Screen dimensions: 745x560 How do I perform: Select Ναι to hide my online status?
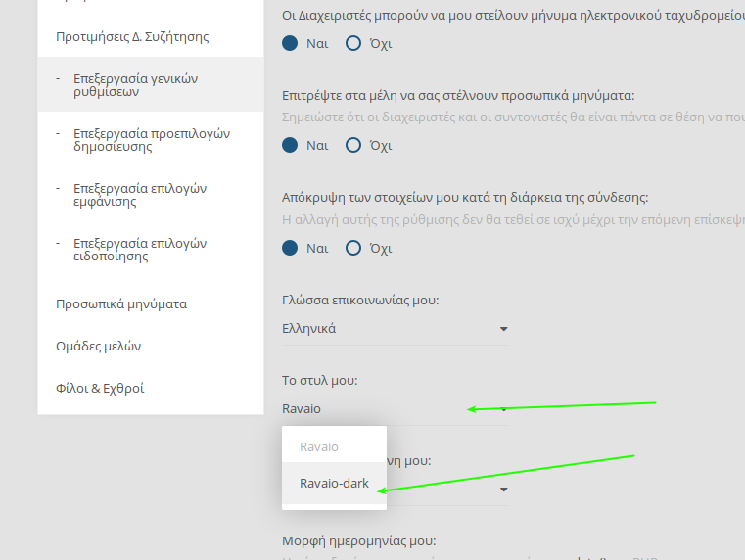click(290, 248)
